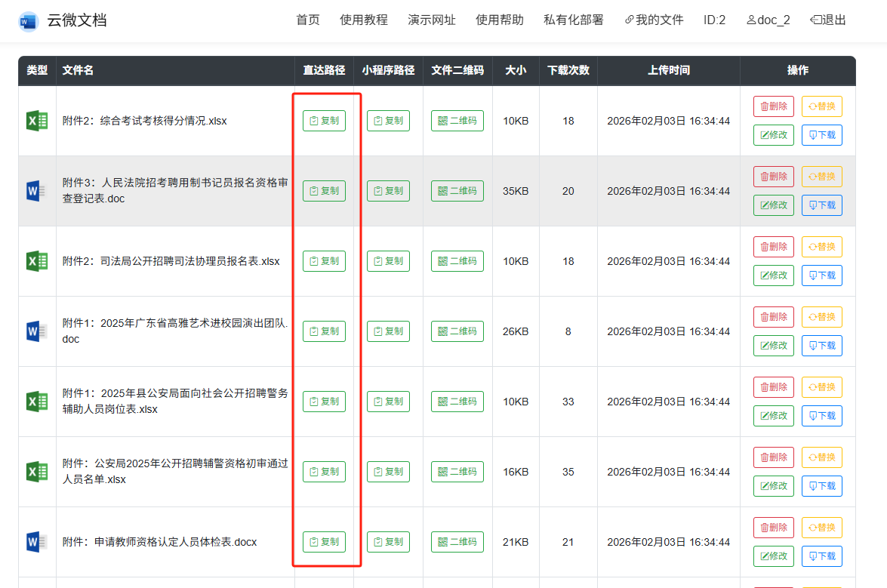Click Word icon for 高雅艺术进校园演出团队.doc
Image resolution: width=887 pixels, height=588 pixels.
[37, 331]
